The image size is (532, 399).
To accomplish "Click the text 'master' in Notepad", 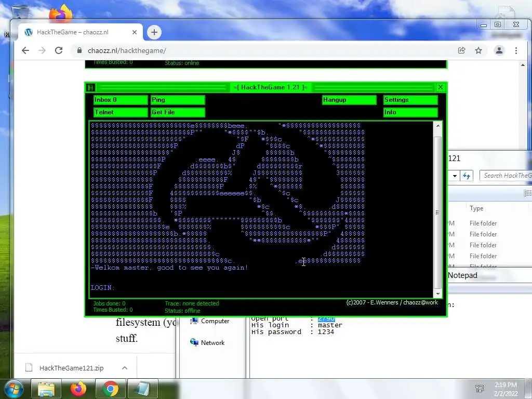I will [330, 325].
